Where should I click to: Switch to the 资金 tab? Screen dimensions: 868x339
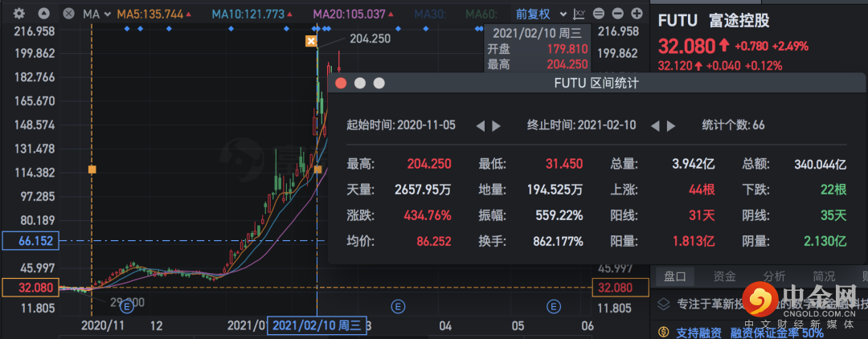pos(725,276)
